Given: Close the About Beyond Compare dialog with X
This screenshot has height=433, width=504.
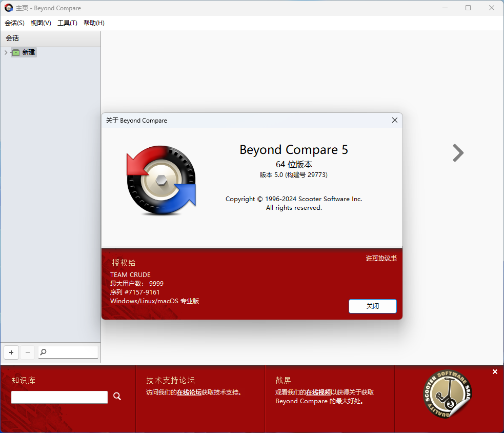Looking at the screenshot, I should coord(395,120).
